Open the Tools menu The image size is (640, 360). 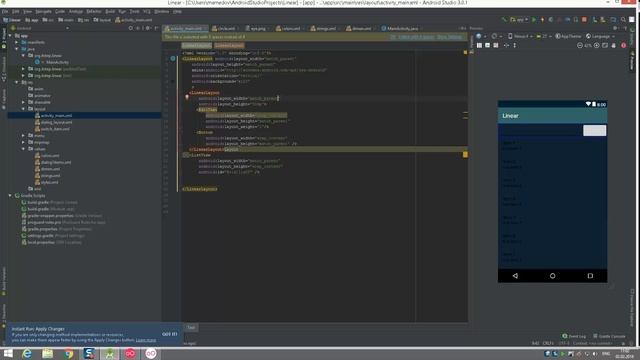[134, 11]
